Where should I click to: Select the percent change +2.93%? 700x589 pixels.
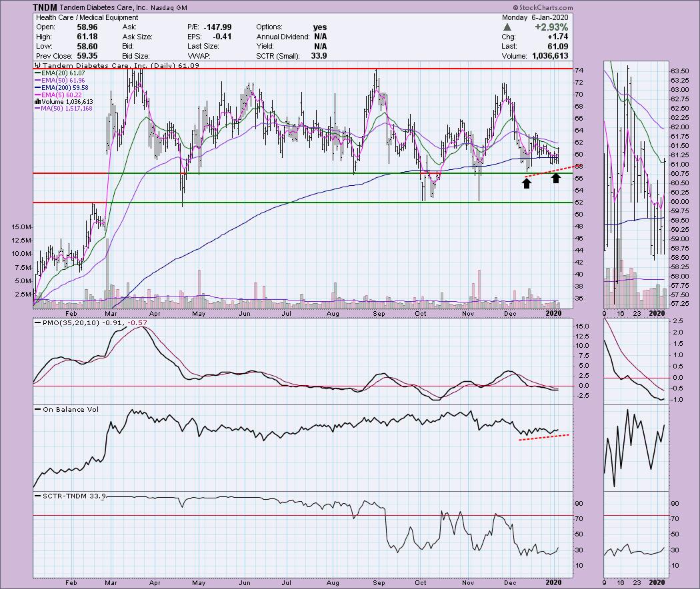pos(552,27)
